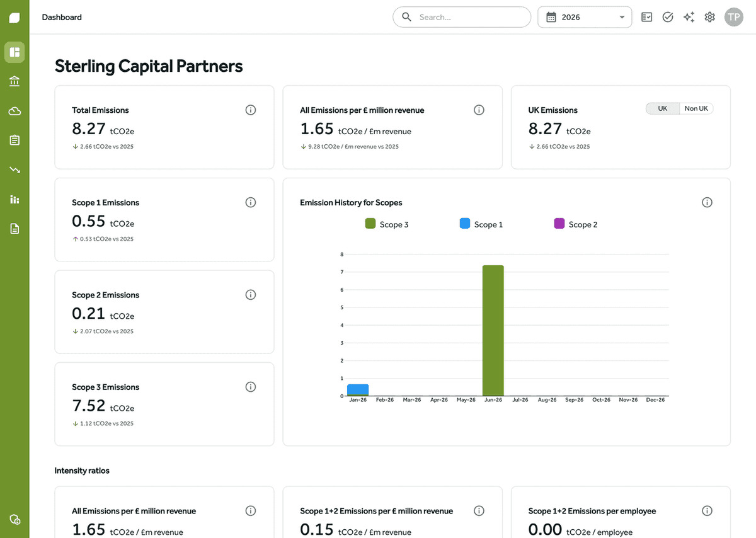The width and height of the screenshot is (756, 538).
Task: Open the clipboard tasks sidebar icon
Action: click(x=14, y=140)
